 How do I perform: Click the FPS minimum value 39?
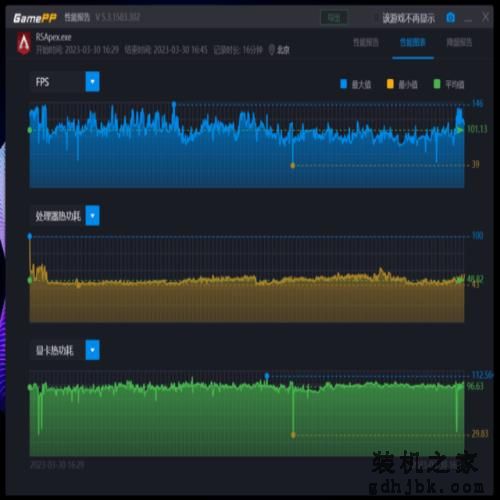point(475,164)
